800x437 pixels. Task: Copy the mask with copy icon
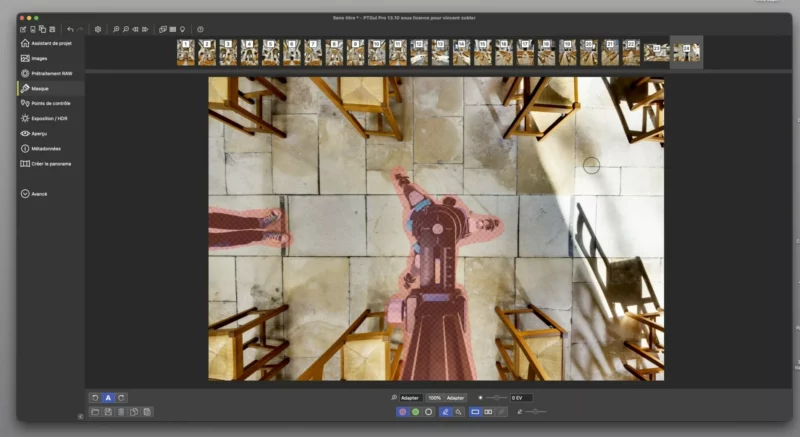click(x=134, y=412)
